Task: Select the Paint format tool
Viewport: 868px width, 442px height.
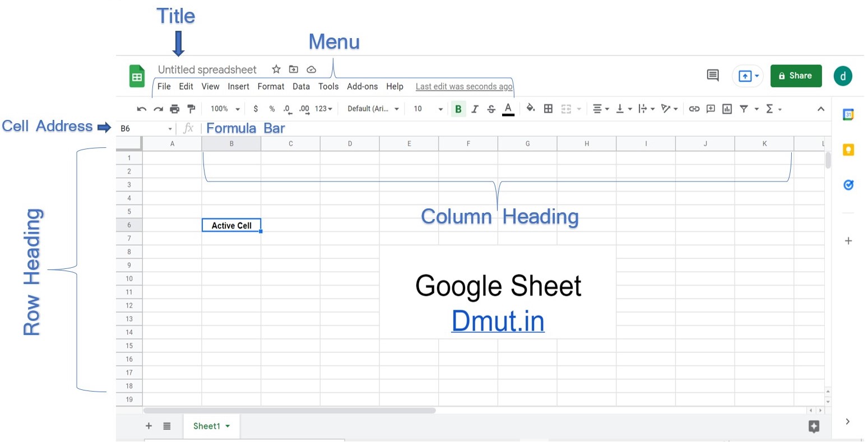Action: pos(191,108)
